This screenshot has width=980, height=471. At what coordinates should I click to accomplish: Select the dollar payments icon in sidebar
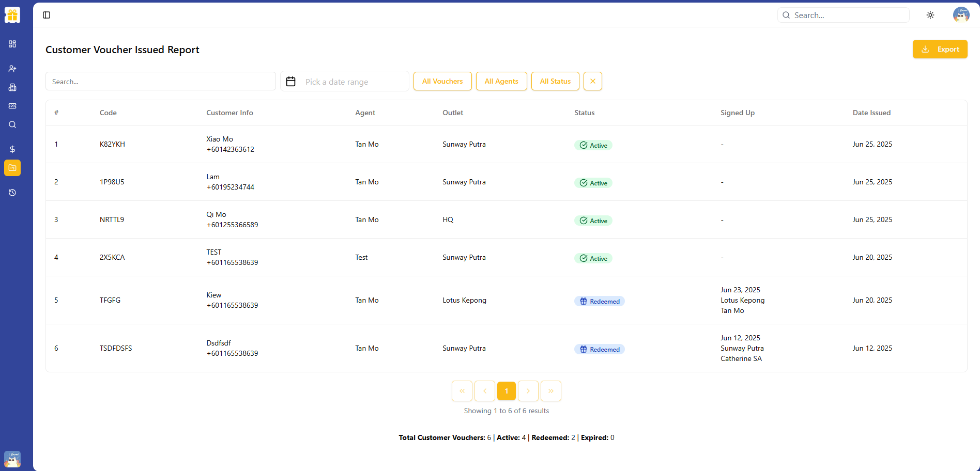12,149
